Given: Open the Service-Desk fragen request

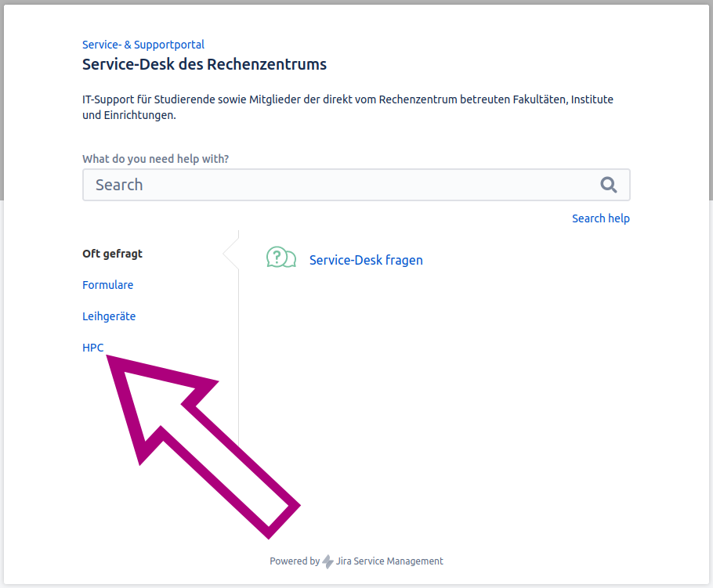Looking at the screenshot, I should 366,260.
